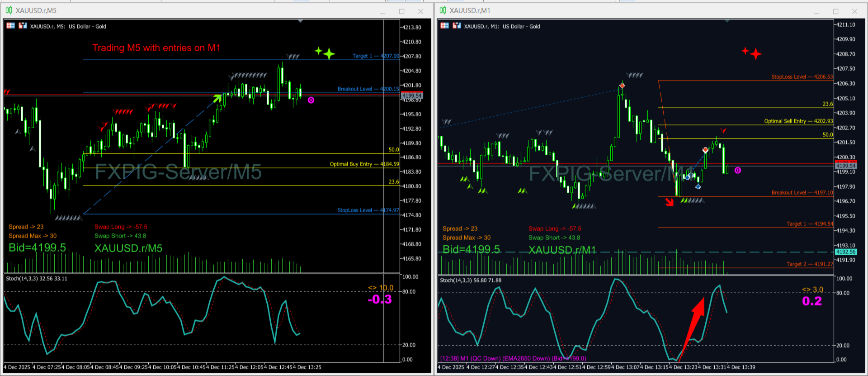
Task: Click the '23.6' Fibonacci label on M5
Action: point(394,182)
